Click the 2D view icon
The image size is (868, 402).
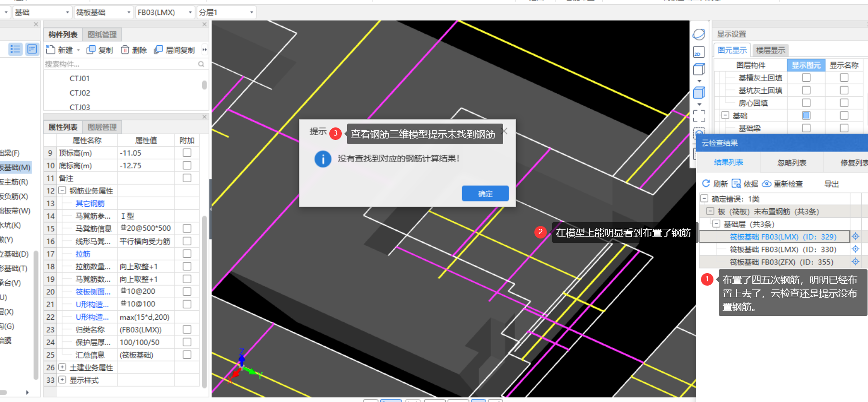(x=699, y=52)
